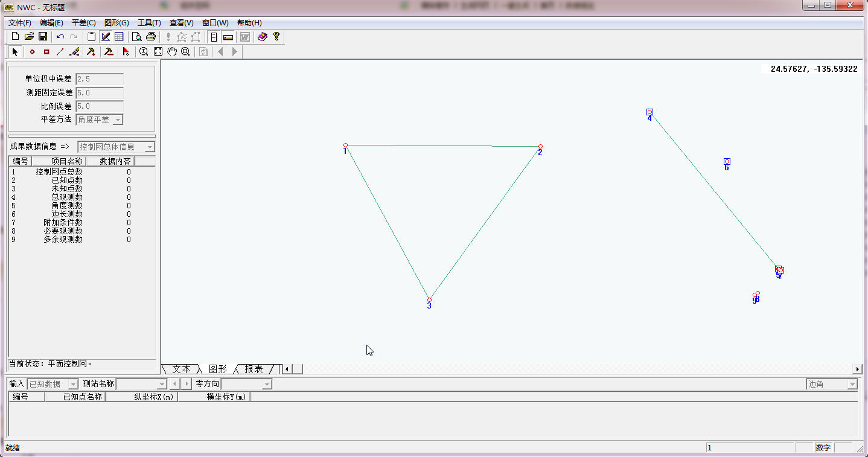
Task: Select point 4 on the canvas
Action: pyautogui.click(x=649, y=112)
